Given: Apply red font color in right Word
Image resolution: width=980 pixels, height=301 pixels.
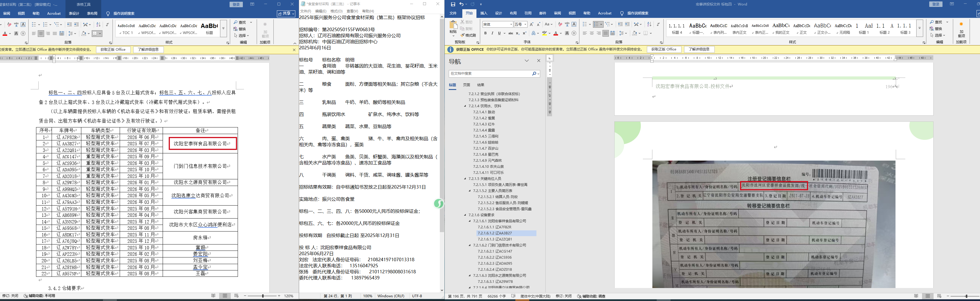Looking at the screenshot, I should pyautogui.click(x=556, y=33).
